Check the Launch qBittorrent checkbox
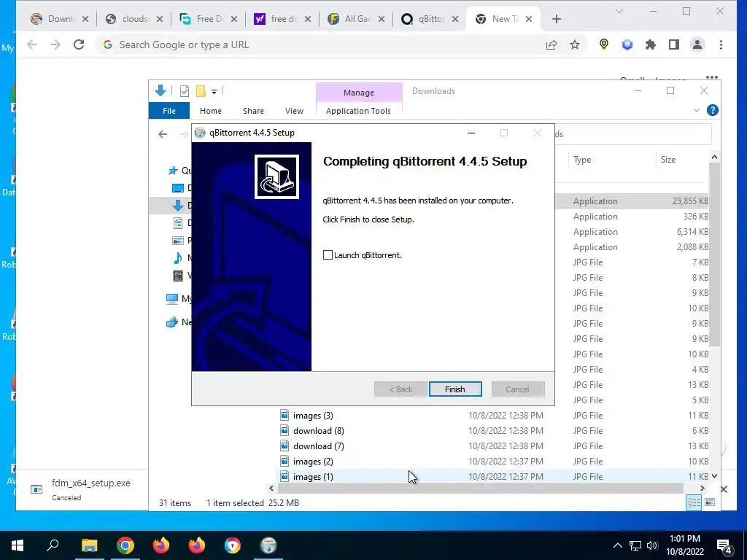747x560 pixels. pos(328,255)
